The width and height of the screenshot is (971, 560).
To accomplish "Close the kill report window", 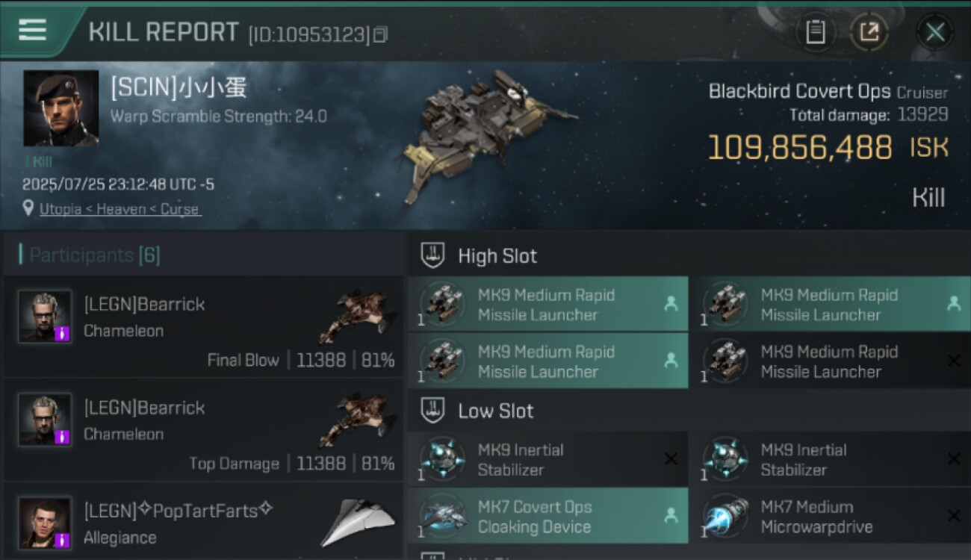I will click(x=934, y=32).
